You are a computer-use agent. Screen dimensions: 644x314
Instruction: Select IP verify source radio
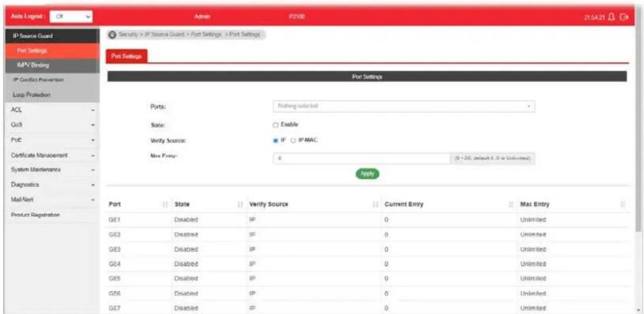276,141
